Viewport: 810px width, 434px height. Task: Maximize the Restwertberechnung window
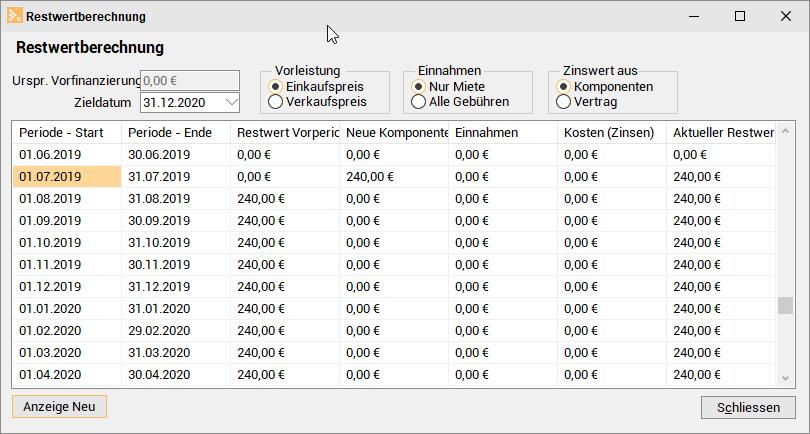(x=740, y=17)
